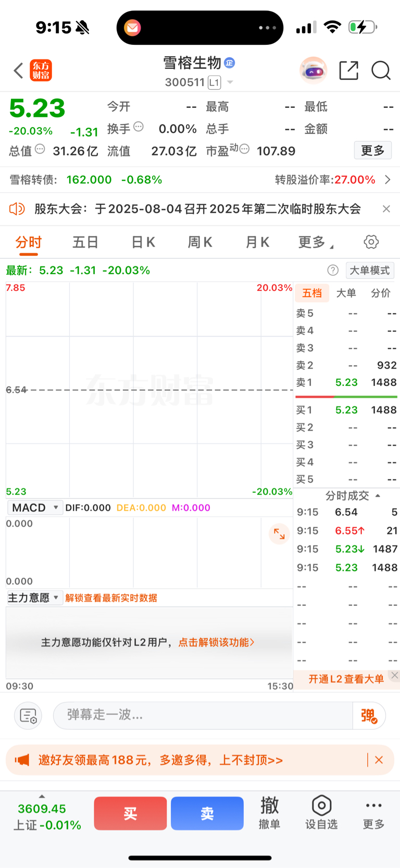Image resolution: width=400 pixels, height=868 pixels.
Task: Switch to 分时 chart tab
Action: (x=29, y=242)
